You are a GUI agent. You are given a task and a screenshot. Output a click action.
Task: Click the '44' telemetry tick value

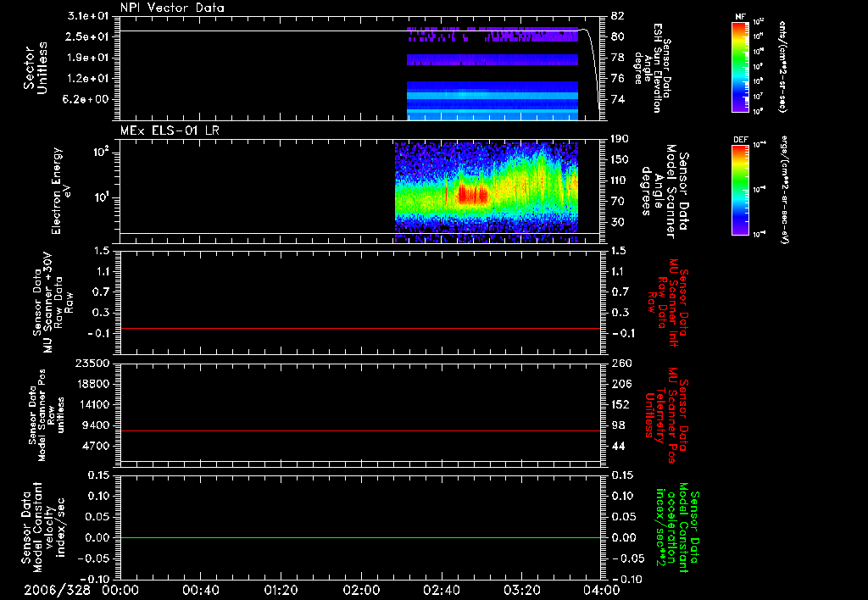click(x=618, y=446)
